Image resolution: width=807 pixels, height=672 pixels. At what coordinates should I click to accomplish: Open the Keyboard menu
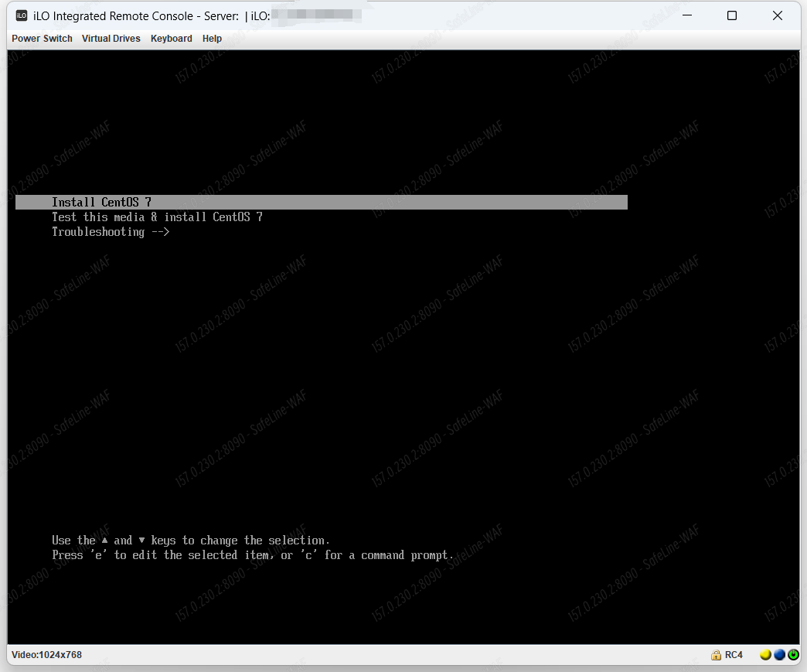coord(171,39)
